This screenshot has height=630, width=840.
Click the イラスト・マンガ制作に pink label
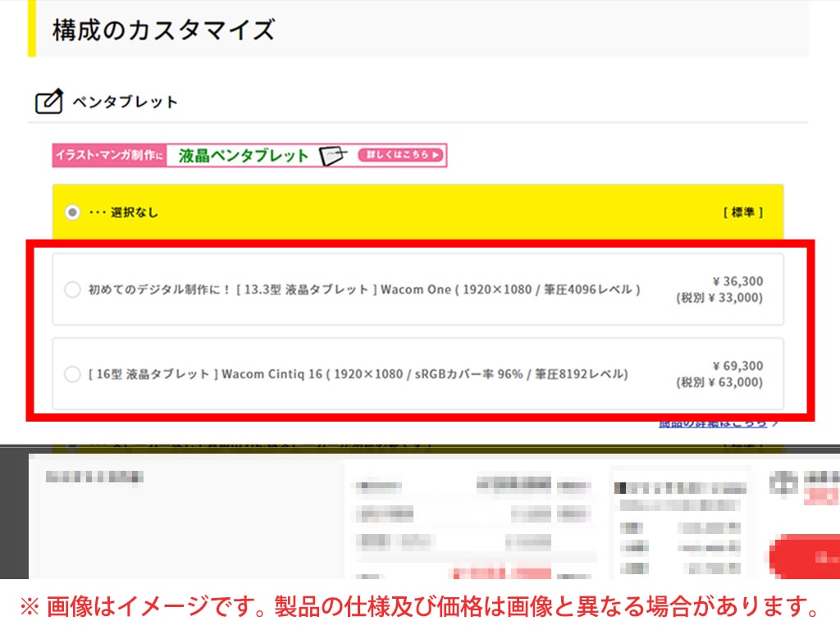(x=110, y=155)
